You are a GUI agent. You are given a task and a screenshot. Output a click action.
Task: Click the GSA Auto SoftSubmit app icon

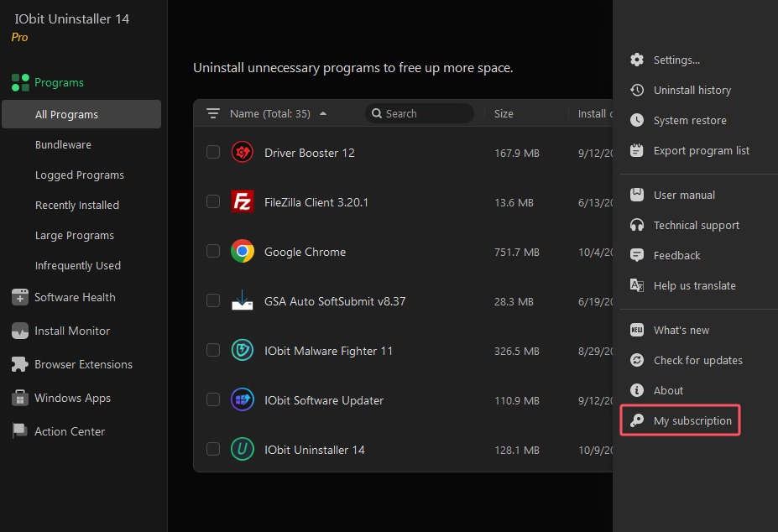[243, 300]
